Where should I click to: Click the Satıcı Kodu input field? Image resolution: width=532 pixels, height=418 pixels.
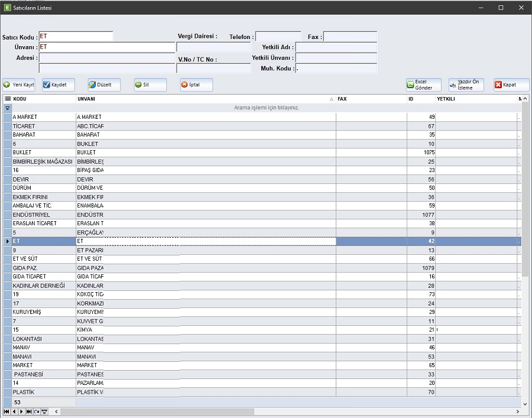coord(75,37)
